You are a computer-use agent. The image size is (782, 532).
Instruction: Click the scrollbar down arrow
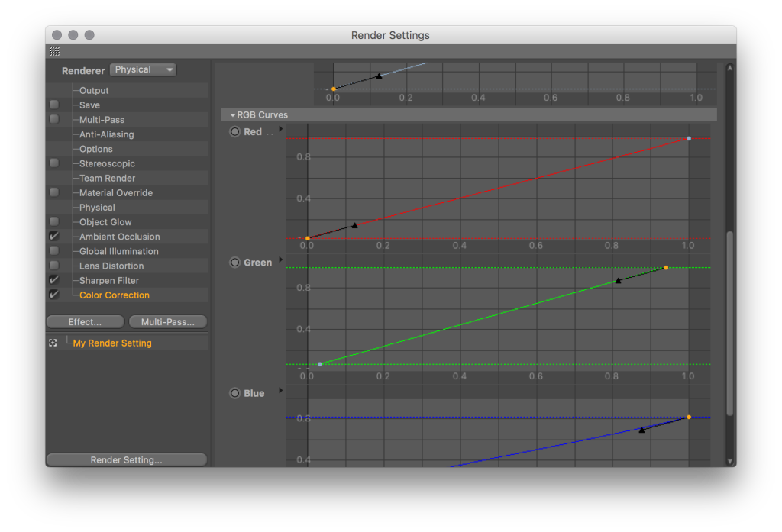click(x=729, y=462)
